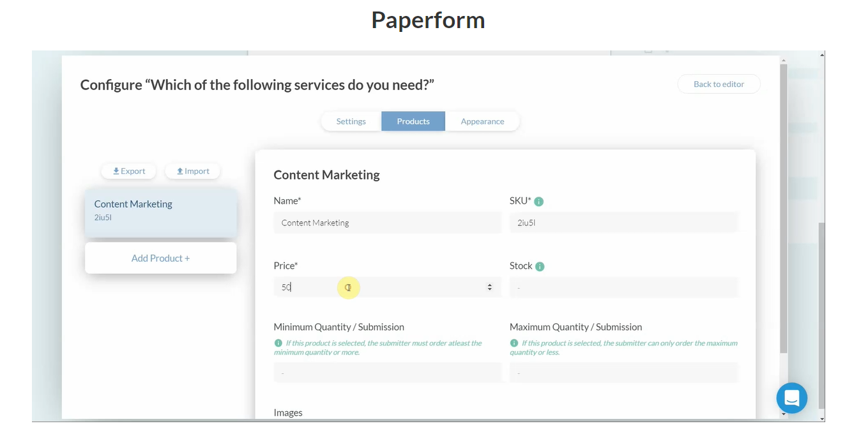This screenshot has width=868, height=440.
Task: Click the SKU input field
Action: [623, 223]
